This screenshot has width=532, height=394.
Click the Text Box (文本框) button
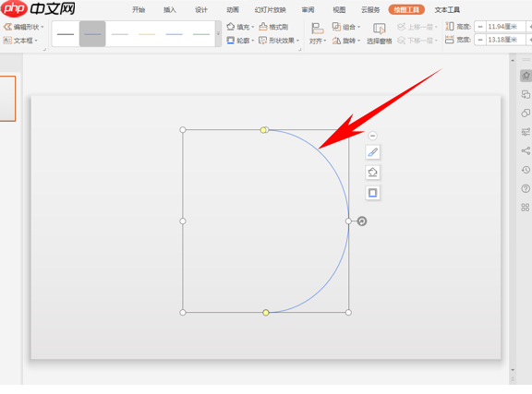click(20, 41)
